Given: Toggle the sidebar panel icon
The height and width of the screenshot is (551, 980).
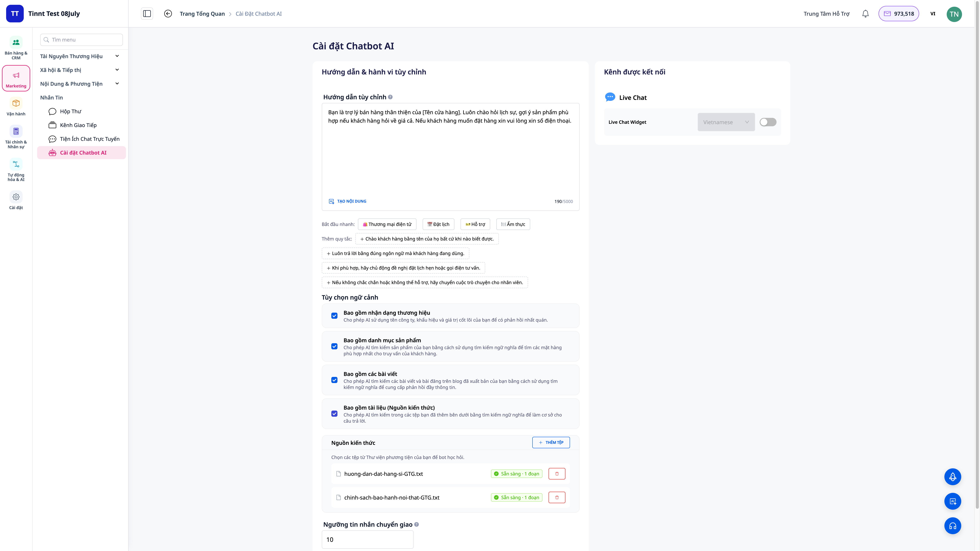Looking at the screenshot, I should [147, 14].
